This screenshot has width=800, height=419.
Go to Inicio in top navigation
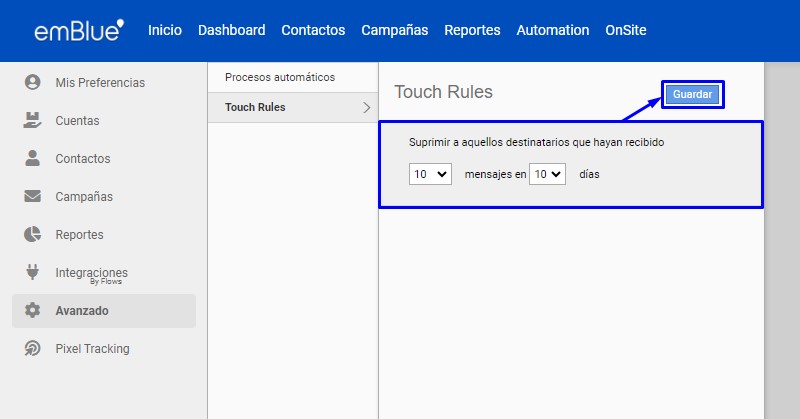tap(165, 30)
